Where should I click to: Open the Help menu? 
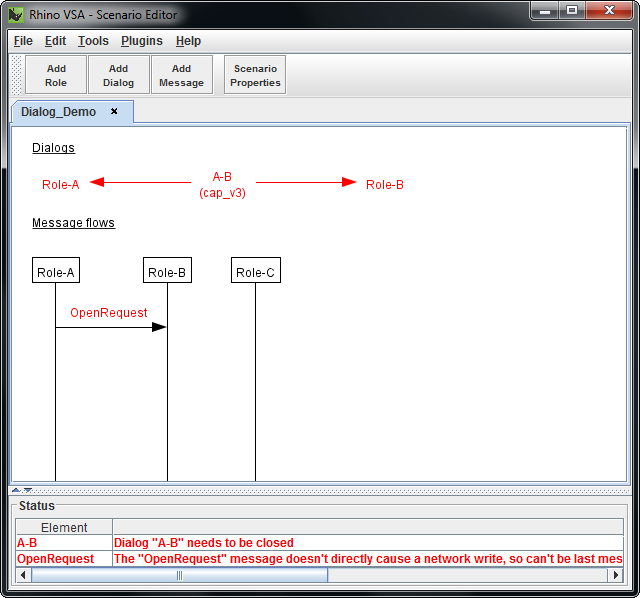coord(188,41)
